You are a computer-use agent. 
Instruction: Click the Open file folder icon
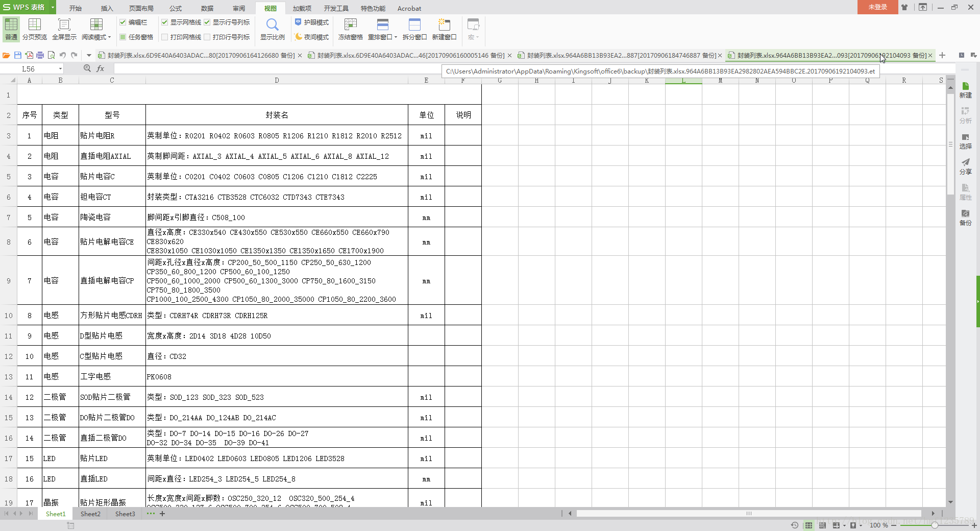(6, 55)
